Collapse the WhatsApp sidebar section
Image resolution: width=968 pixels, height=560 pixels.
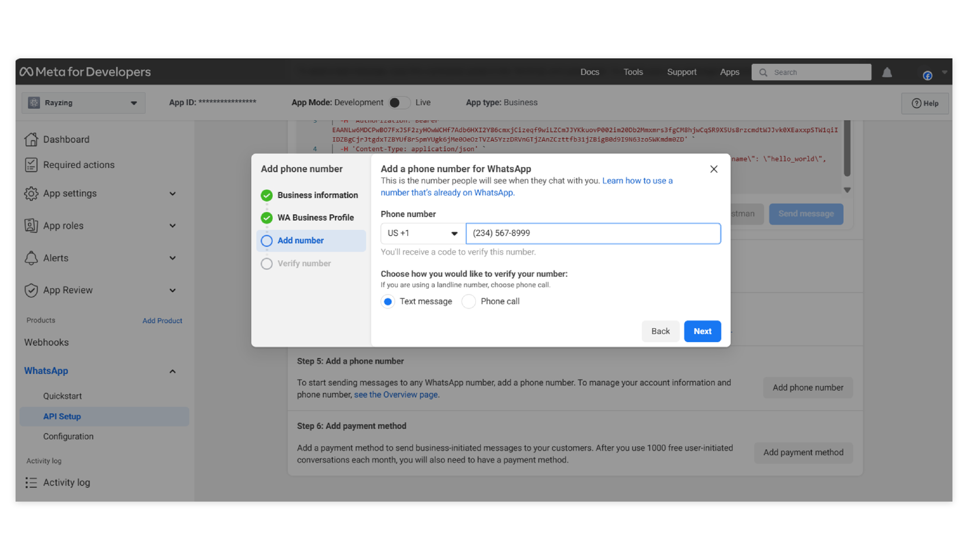[x=172, y=371]
